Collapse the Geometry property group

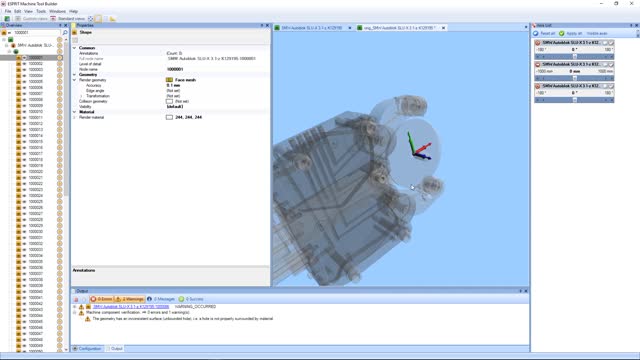coord(74,75)
